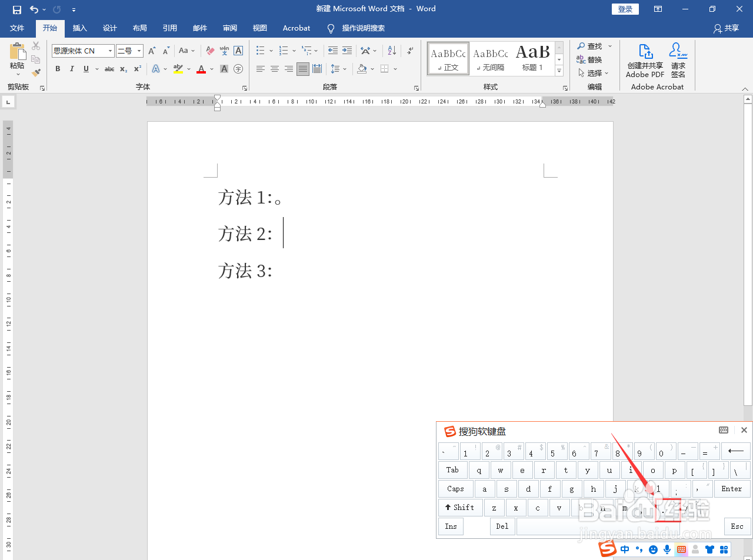753x560 pixels.
Task: Switch to the 审阅 (Review) tab
Action: (230, 28)
